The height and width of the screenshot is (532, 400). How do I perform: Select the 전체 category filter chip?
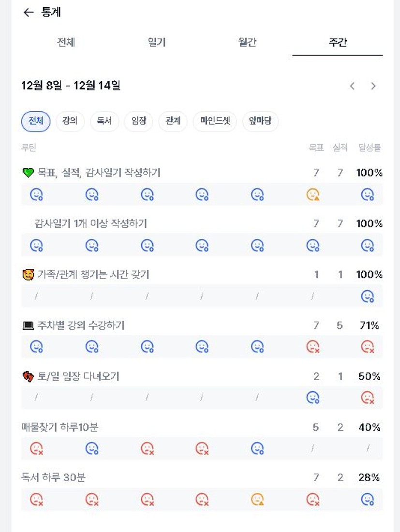click(36, 121)
